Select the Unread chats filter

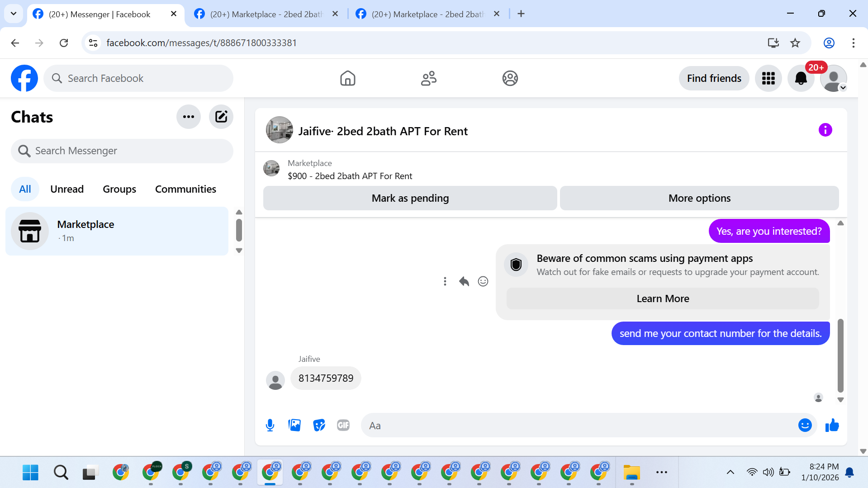(67, 189)
